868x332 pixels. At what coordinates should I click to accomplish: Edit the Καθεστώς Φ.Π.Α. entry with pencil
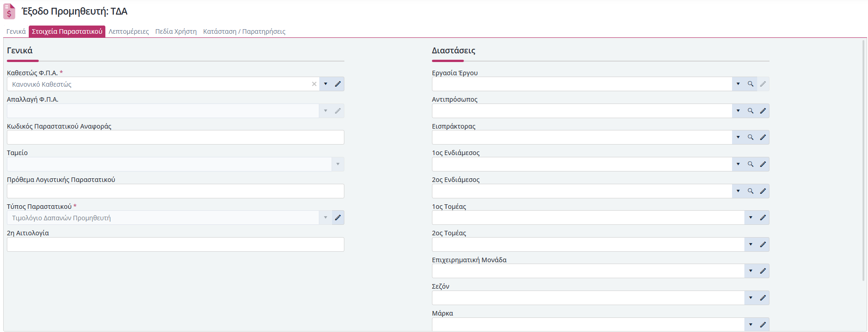338,84
